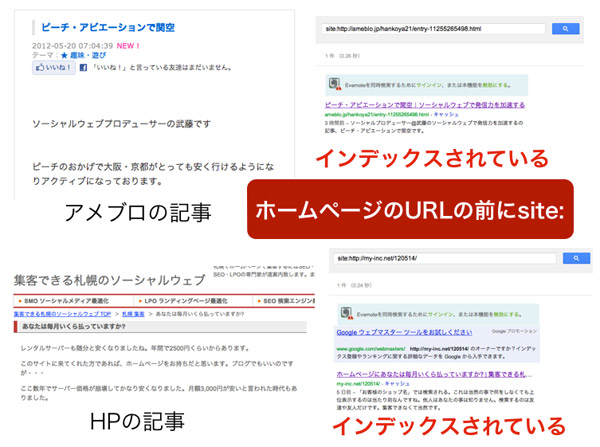Click the Google プロモーション label

(514, 331)
